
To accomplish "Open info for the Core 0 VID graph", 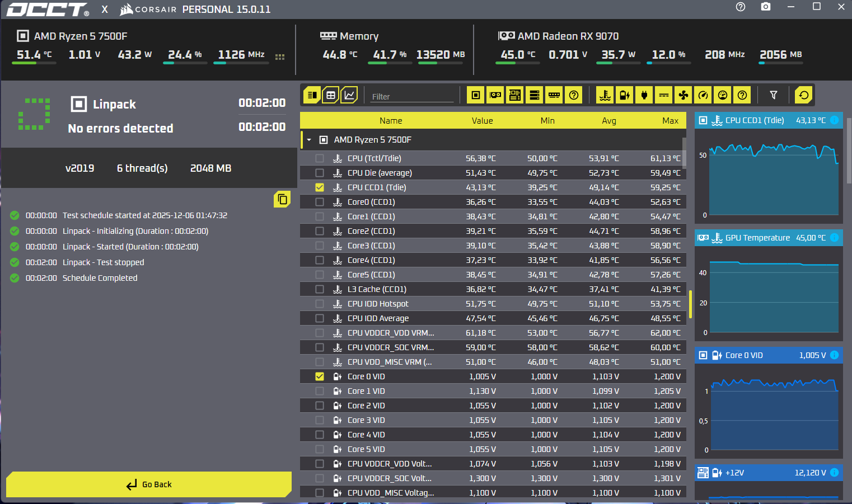I will pyautogui.click(x=834, y=355).
